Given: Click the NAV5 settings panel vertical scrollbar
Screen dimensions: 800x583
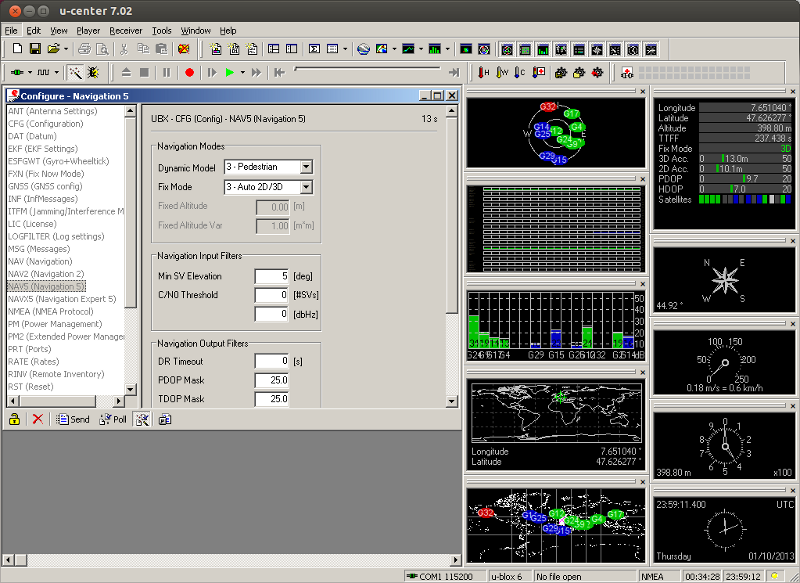Looking at the screenshot, I should (x=452, y=256).
